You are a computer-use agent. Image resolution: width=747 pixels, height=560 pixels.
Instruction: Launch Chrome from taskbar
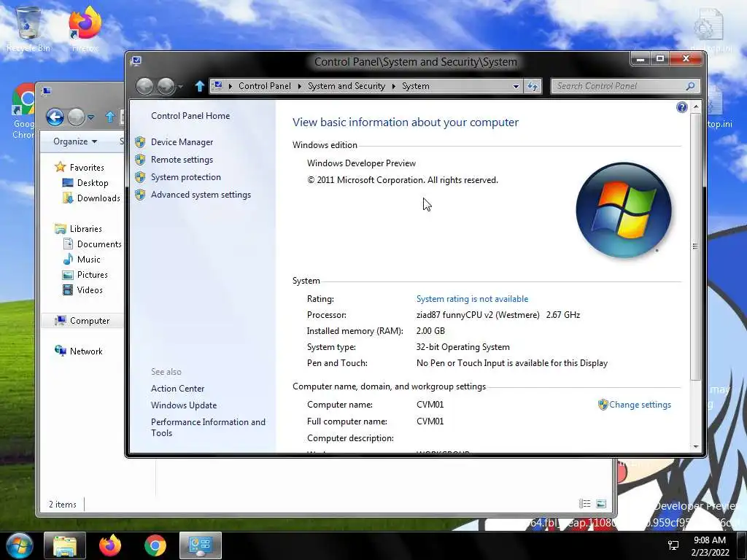point(155,545)
